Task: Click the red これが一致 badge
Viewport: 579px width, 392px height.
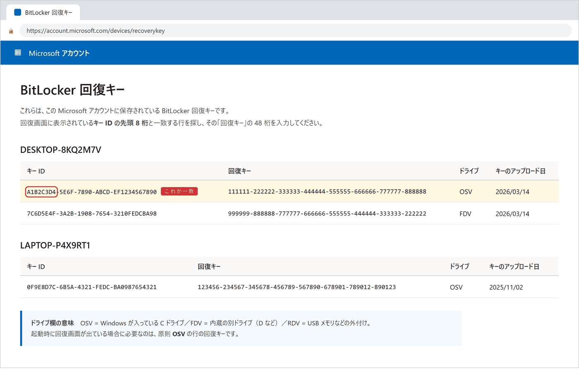Action: point(179,191)
